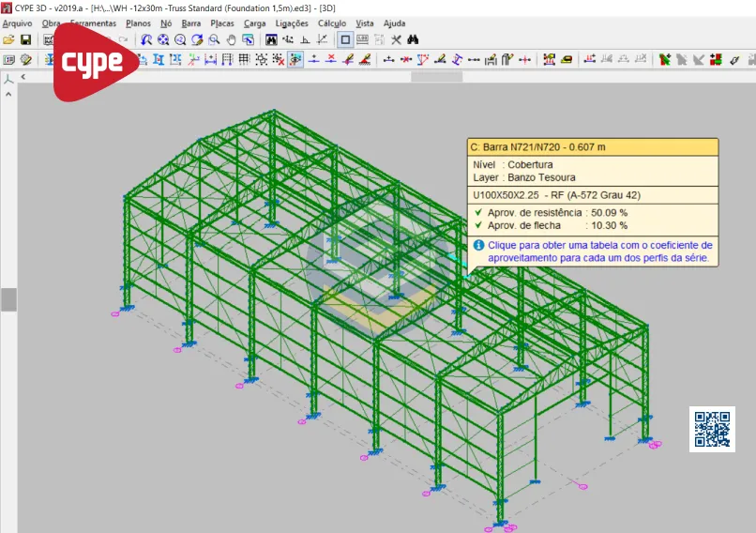Open the Ligações menu

(292, 23)
